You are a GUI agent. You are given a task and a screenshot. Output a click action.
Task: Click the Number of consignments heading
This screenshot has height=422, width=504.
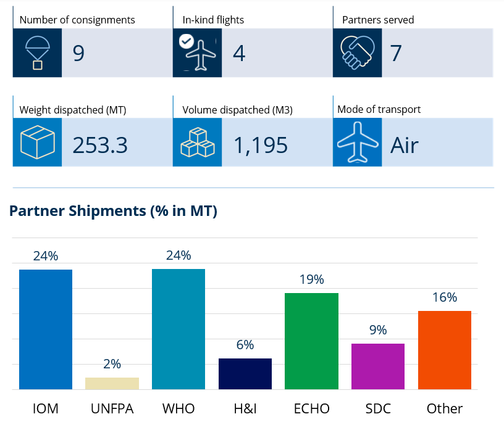(x=77, y=20)
